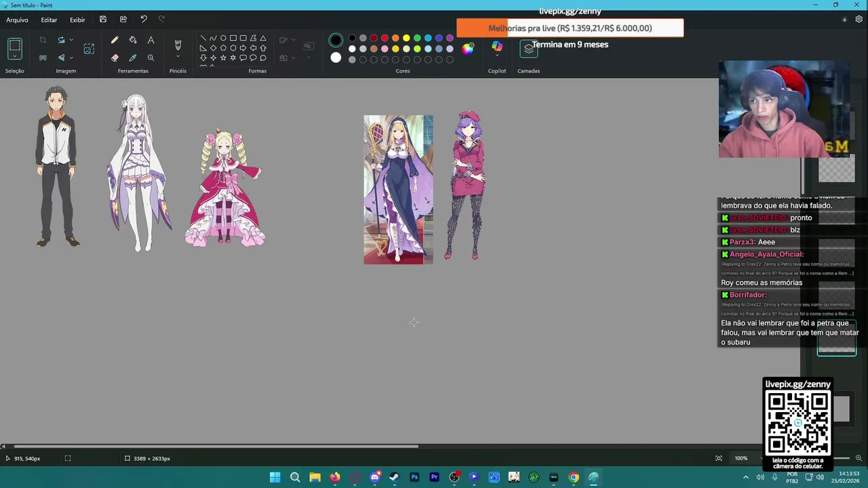868x488 pixels.
Task: Toggle the Camadas layers panel
Action: [x=529, y=48]
